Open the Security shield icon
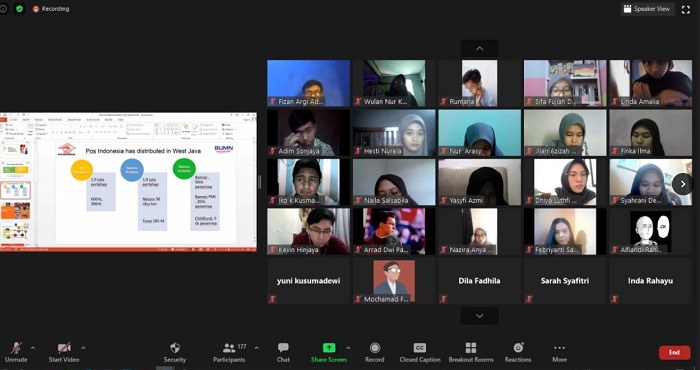 pos(175,348)
